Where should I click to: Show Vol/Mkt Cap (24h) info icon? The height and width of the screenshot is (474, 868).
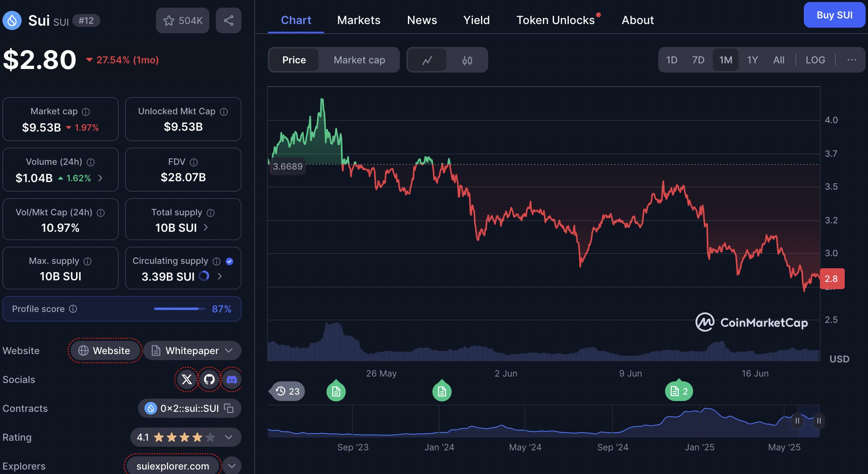101,213
